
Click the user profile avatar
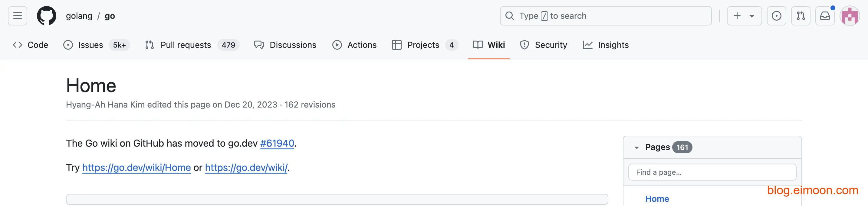pyautogui.click(x=850, y=16)
